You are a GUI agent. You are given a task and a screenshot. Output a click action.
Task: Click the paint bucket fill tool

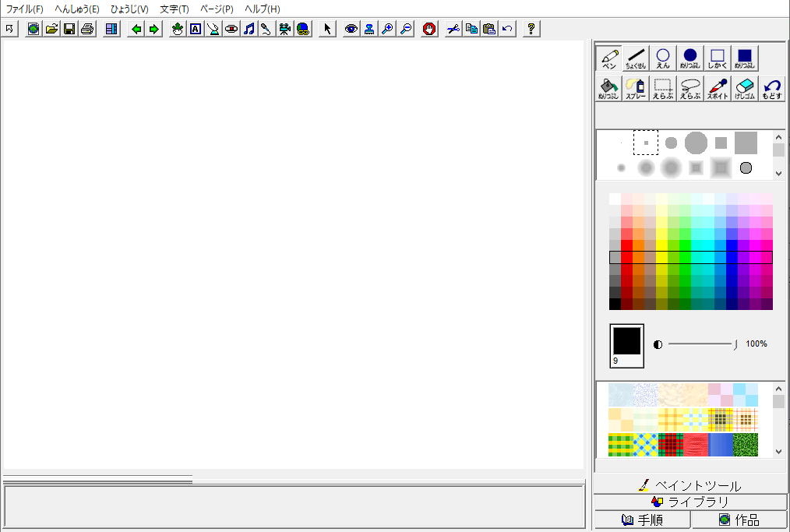[x=608, y=88]
